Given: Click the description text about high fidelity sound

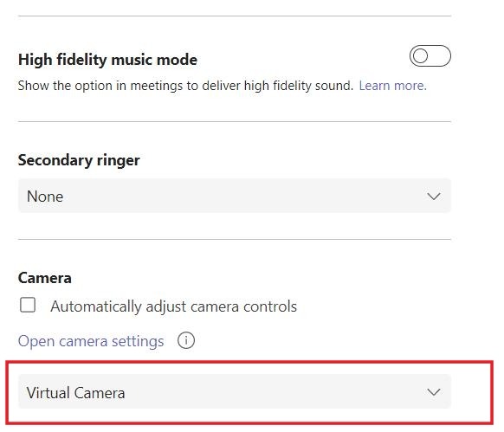Looking at the screenshot, I should point(185,86).
